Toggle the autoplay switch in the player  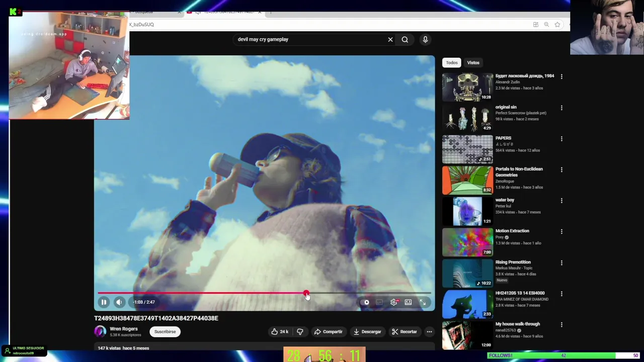pos(366,302)
